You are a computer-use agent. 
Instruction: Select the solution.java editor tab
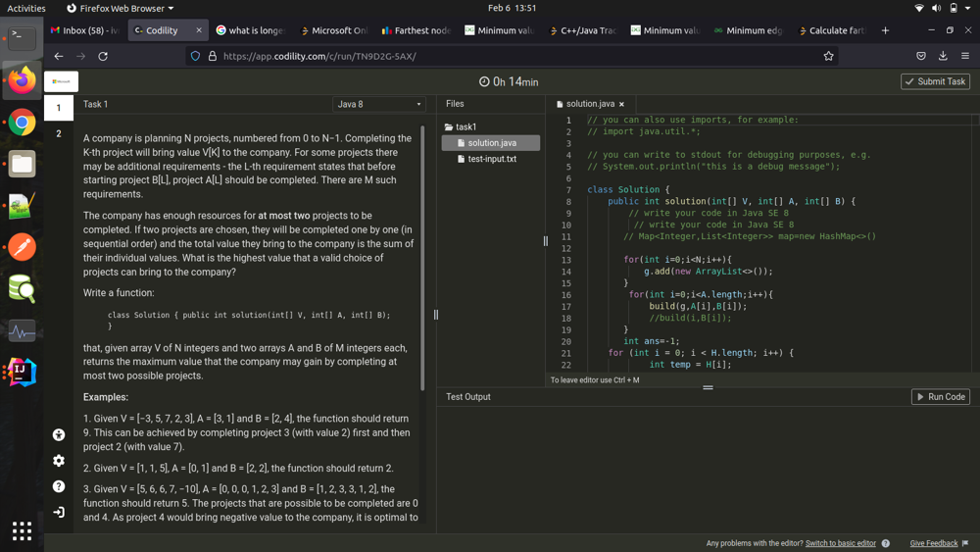(590, 104)
